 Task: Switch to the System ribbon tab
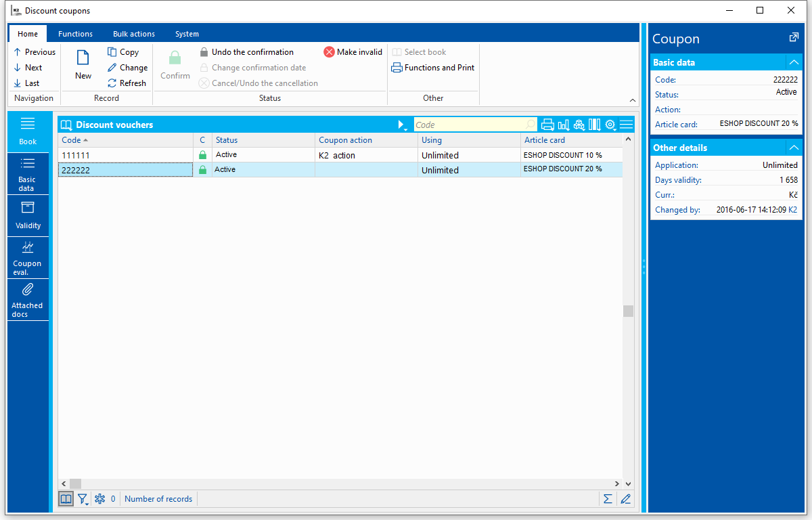tap(187, 34)
